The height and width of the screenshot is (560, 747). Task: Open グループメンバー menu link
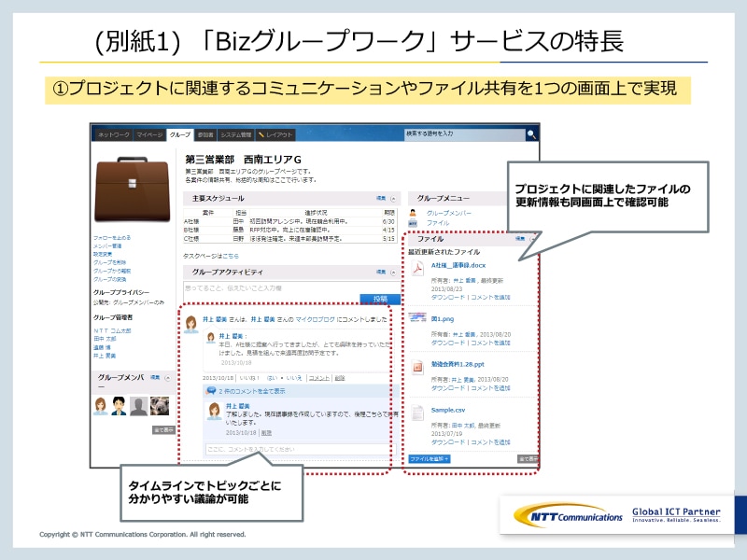(449, 213)
